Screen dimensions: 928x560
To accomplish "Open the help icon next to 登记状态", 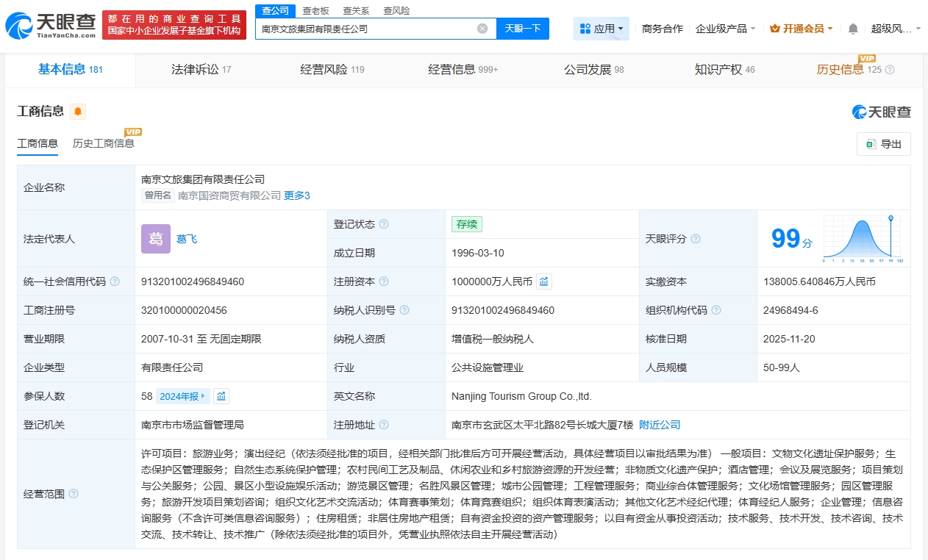I will (385, 223).
